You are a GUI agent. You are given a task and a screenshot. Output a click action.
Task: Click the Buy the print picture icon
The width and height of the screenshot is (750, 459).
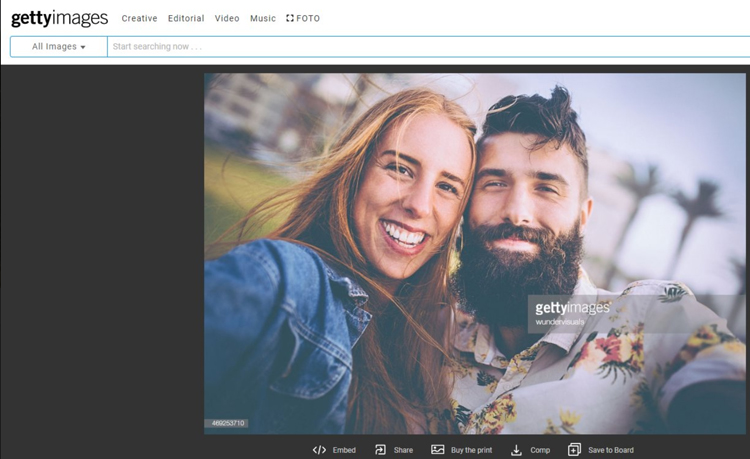click(438, 450)
